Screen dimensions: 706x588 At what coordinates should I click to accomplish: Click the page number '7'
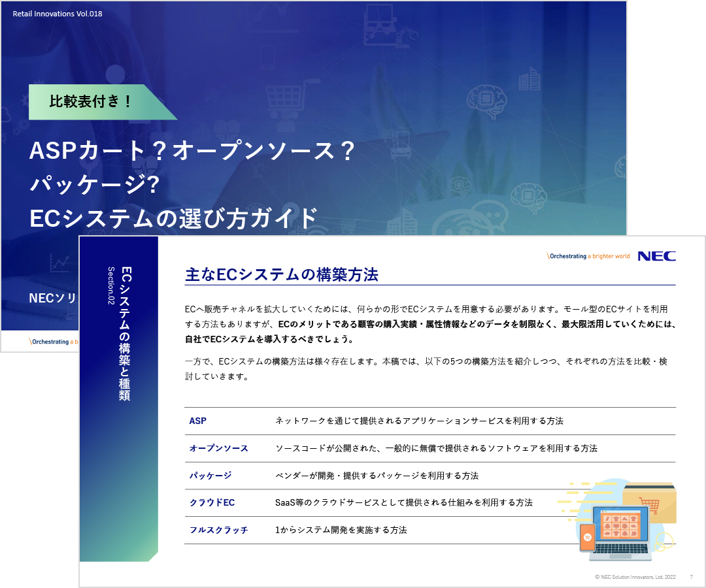click(x=692, y=577)
